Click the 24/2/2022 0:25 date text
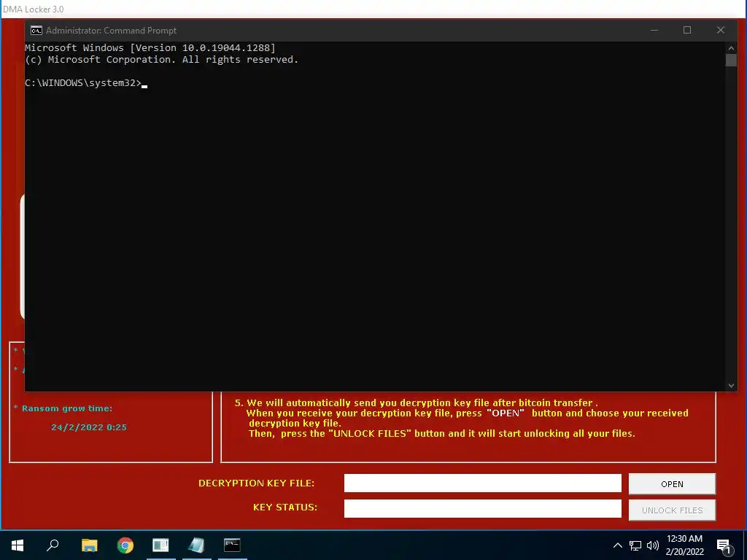The width and height of the screenshot is (747, 560). pyautogui.click(x=89, y=427)
